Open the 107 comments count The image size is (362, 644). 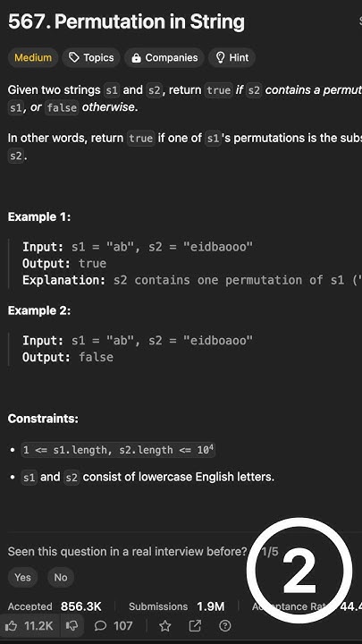point(122,626)
